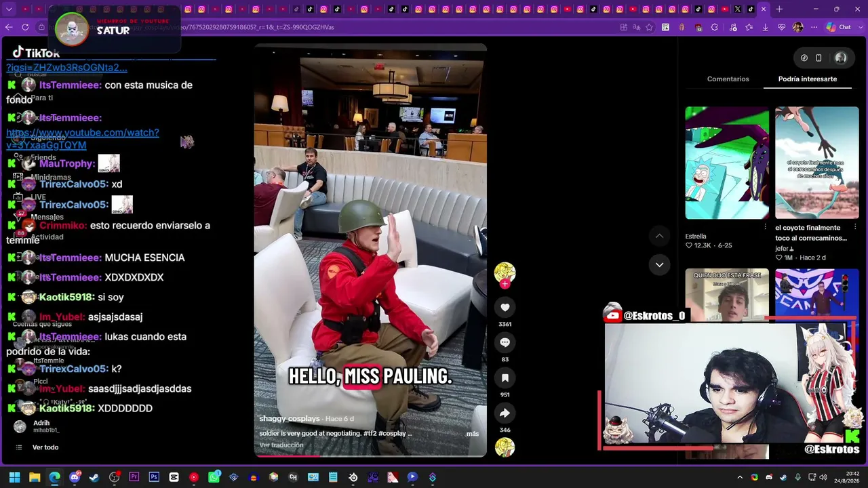
Task: Open the browser settings and more menu
Action: 814,27
